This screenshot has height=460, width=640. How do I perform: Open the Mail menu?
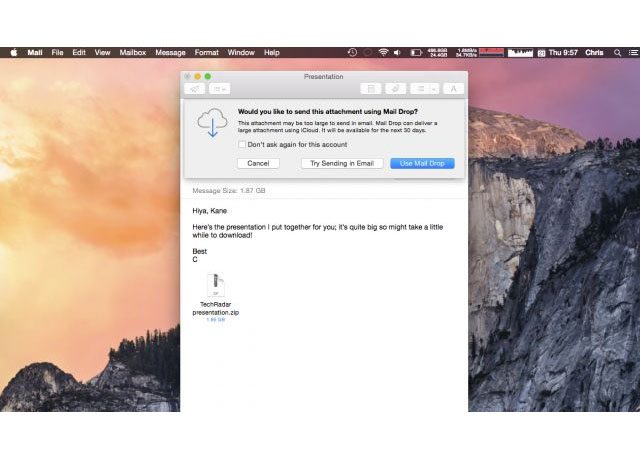(x=35, y=53)
